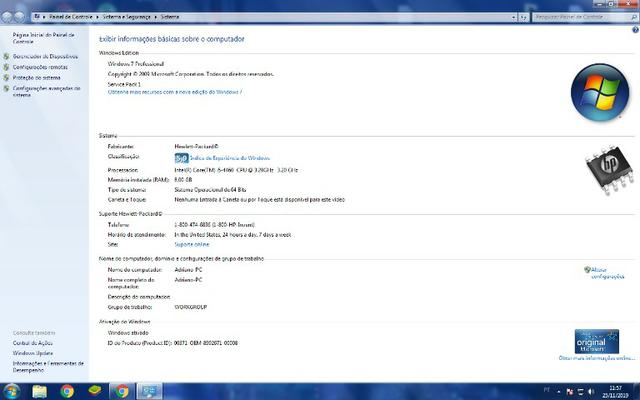Click the Sistema e Segurança breadcrumb
Screen dimensions: 640x400
coord(127,17)
